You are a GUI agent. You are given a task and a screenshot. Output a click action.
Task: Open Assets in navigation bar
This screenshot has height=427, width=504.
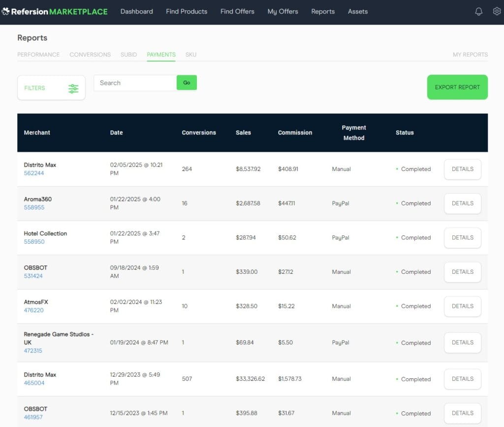click(x=358, y=12)
